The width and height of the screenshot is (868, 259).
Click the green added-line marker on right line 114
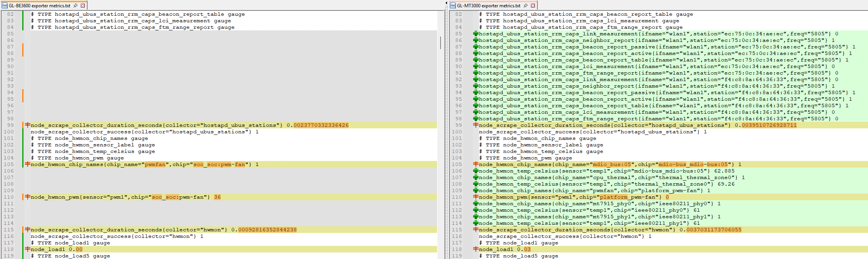click(x=475, y=223)
